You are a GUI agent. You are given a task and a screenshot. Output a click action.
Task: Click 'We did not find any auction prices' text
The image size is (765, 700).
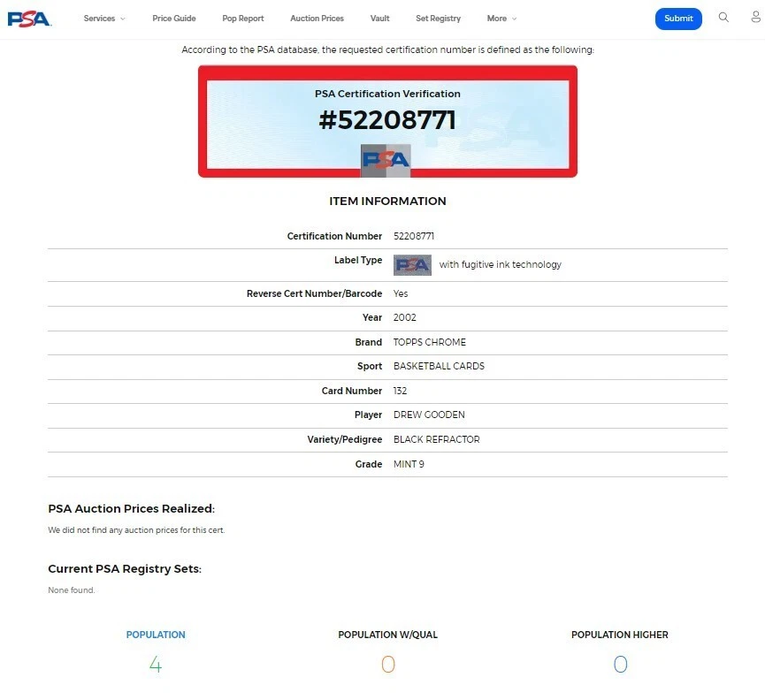coord(136,530)
